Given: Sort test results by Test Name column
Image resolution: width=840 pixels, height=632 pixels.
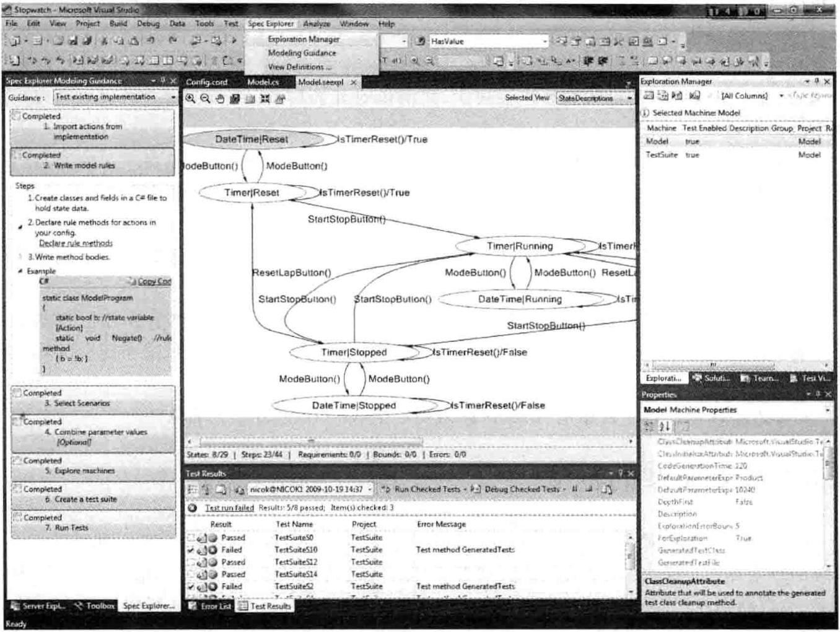Looking at the screenshot, I should click(294, 524).
